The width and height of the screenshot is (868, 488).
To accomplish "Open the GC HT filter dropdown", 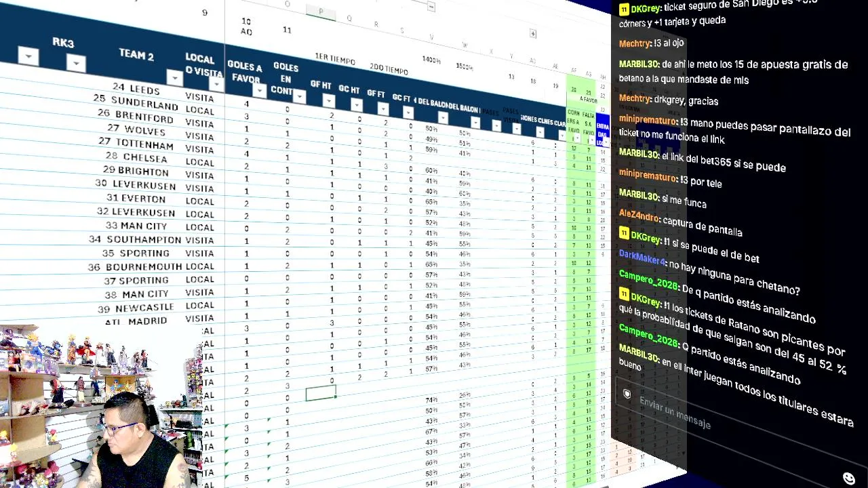I will click(x=357, y=104).
